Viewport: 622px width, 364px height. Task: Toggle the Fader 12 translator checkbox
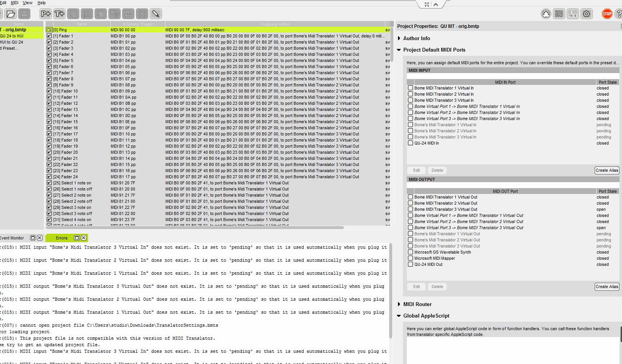49,103
